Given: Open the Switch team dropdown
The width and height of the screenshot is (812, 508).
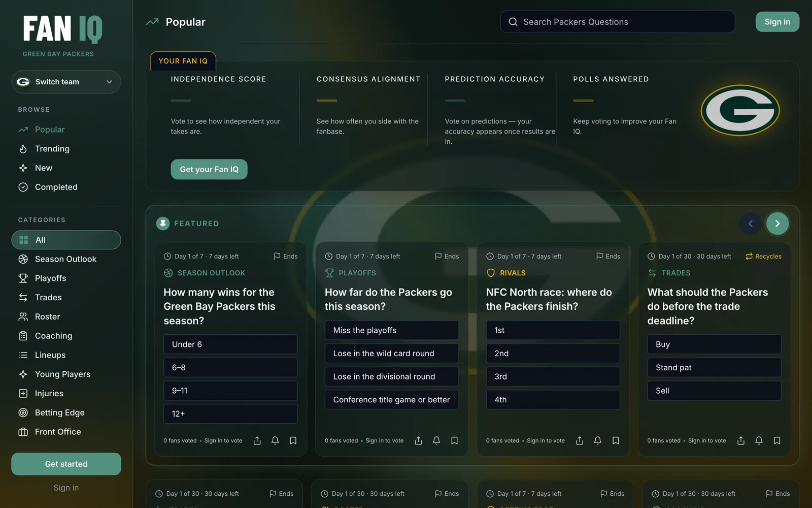Looking at the screenshot, I should click(x=66, y=82).
